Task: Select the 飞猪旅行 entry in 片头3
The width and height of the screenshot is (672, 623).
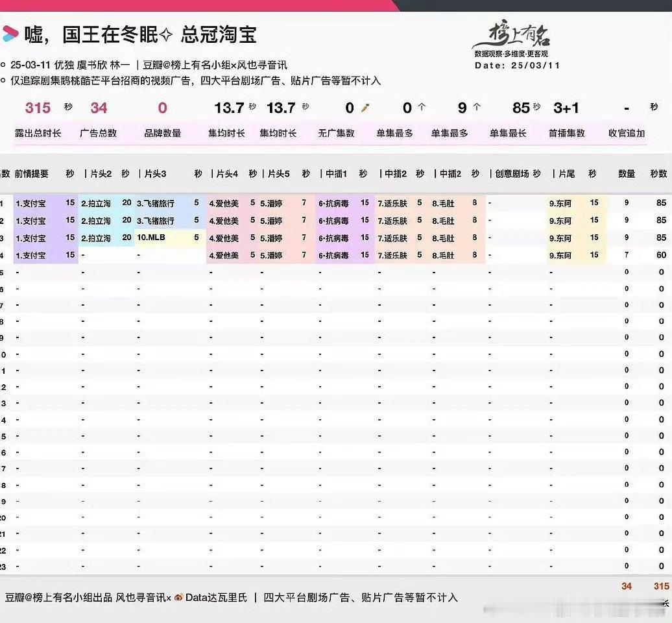Action: click(x=155, y=202)
